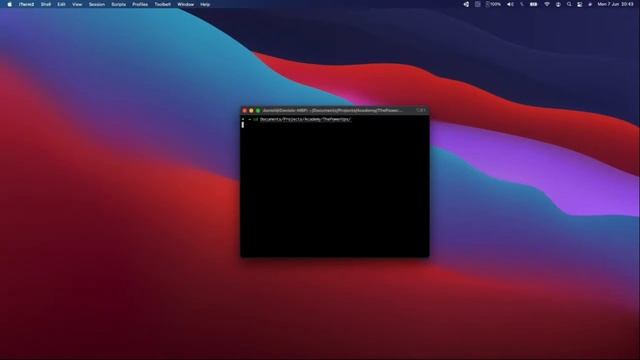The height and width of the screenshot is (360, 640).
Task: Open the View menu
Action: (x=77, y=4)
